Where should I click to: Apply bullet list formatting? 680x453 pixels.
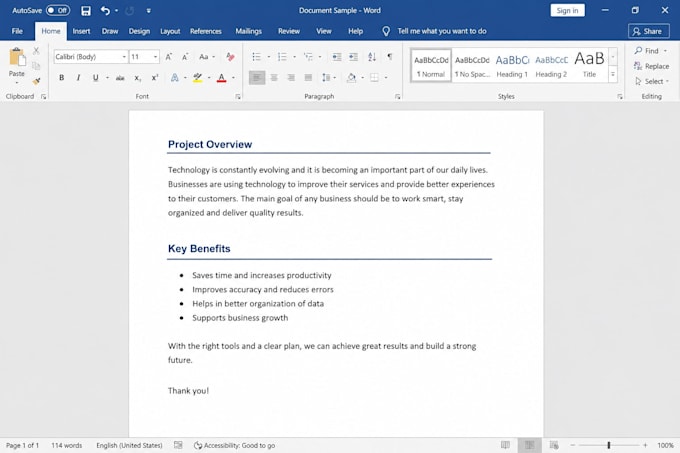click(256, 57)
